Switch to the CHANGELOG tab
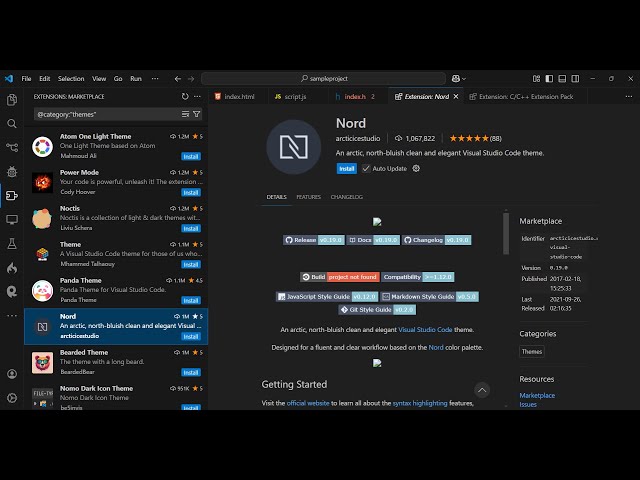 [x=346, y=197]
